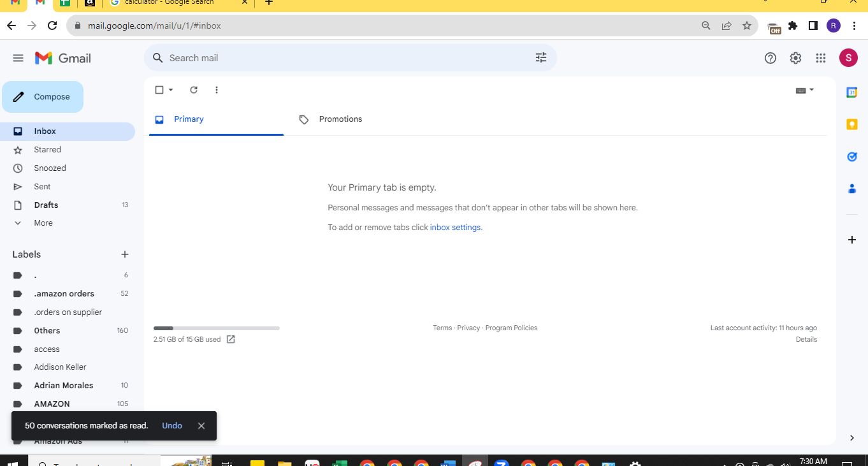Viewport: 868px width, 466px height.
Task: Show search options filter icon
Action: 541,58
